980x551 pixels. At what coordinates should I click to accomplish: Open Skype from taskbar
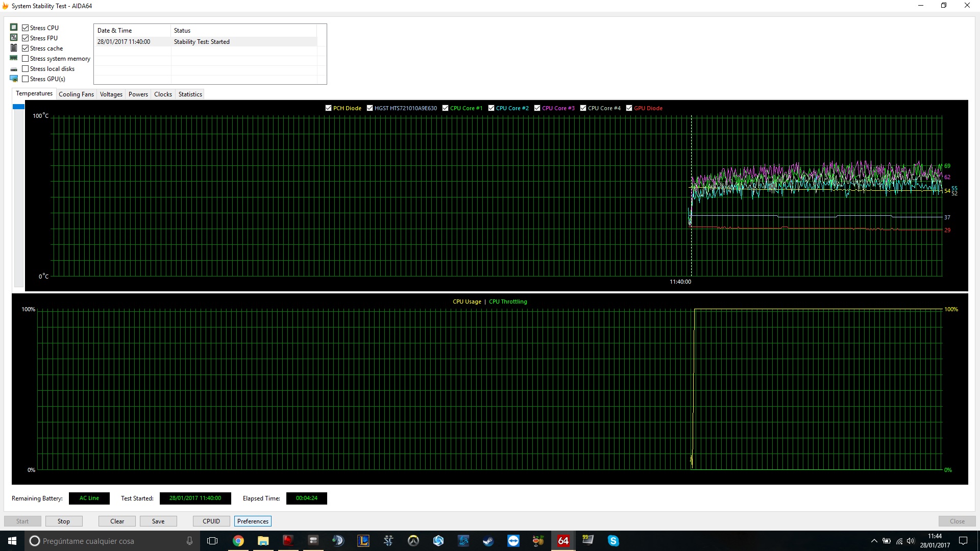pos(614,541)
